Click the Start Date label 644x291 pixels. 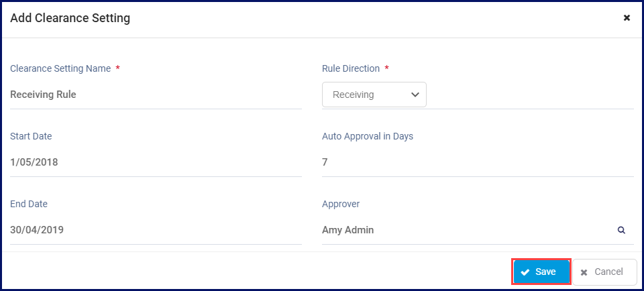[x=31, y=136]
